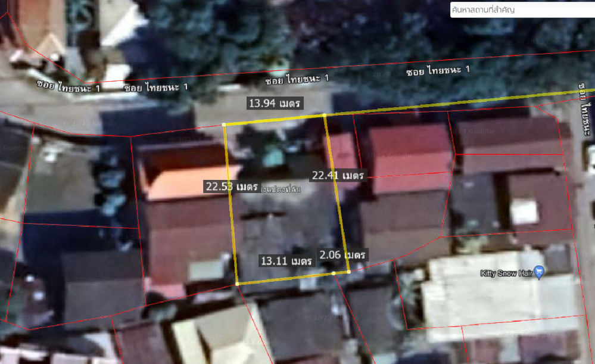Pick the 2.06 เมตร short segment label
The image size is (595, 364).
pyautogui.click(x=342, y=254)
